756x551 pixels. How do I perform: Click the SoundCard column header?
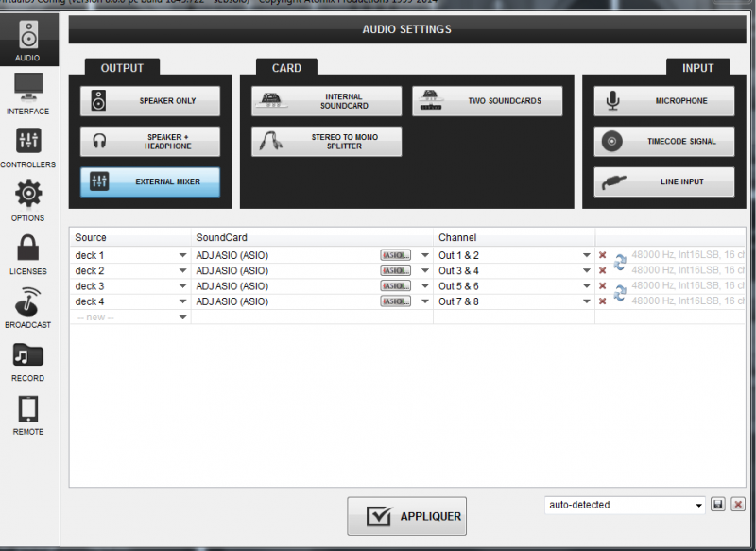click(312, 237)
